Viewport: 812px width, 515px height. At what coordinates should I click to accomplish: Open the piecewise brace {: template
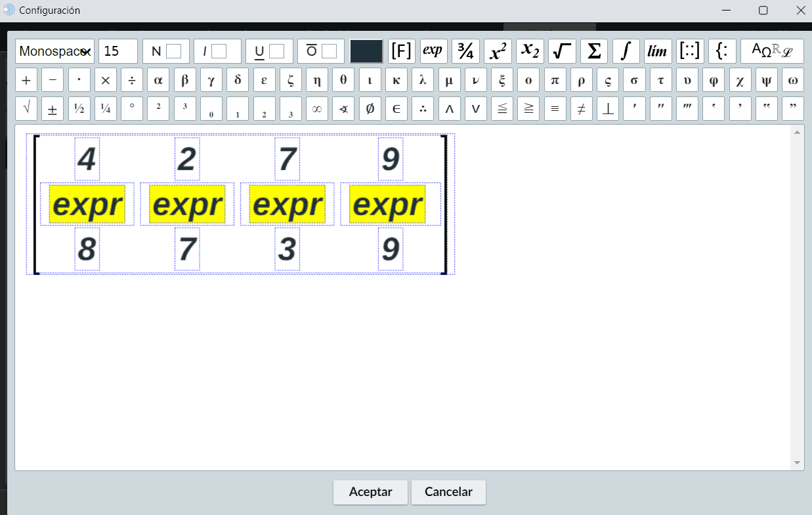coord(722,51)
